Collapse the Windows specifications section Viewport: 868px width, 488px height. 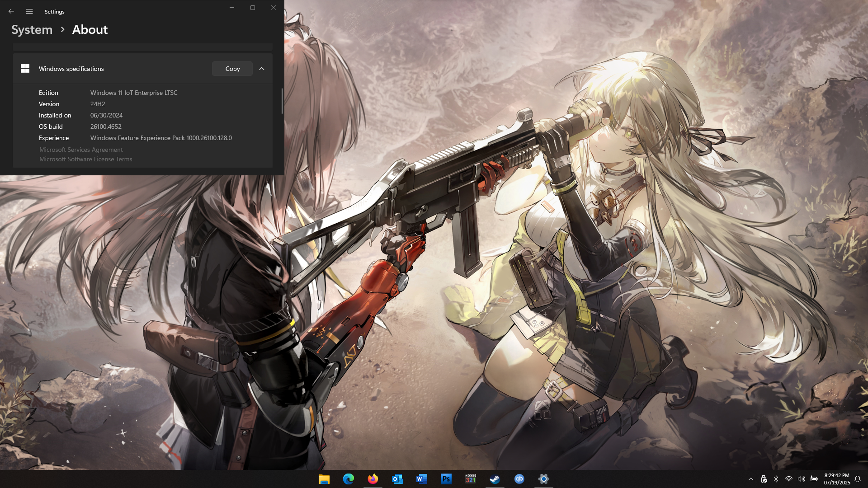click(x=262, y=69)
